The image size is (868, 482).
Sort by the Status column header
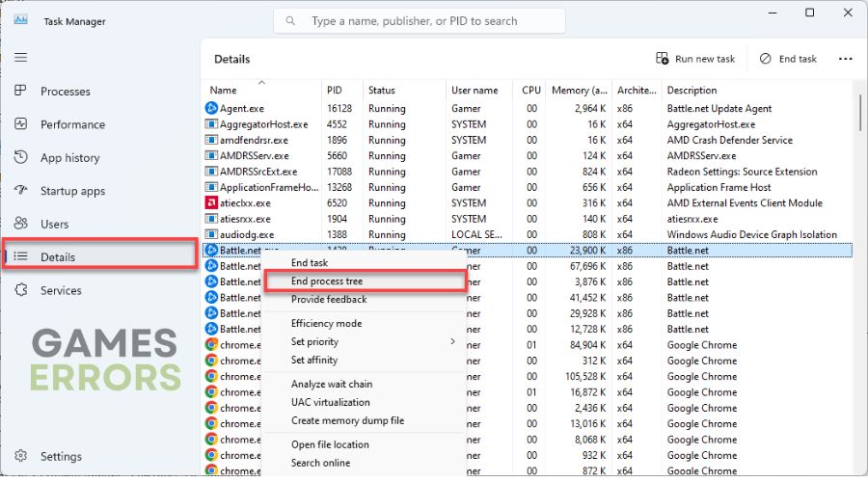pos(382,91)
